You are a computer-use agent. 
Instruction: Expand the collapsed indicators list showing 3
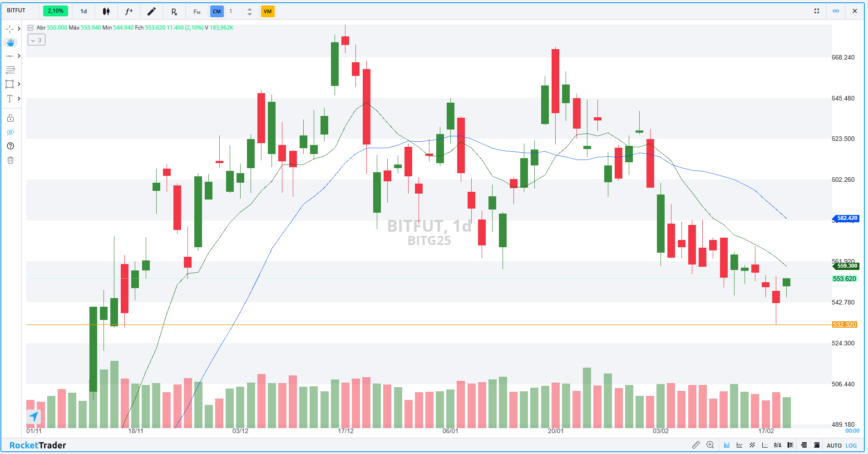click(36, 40)
